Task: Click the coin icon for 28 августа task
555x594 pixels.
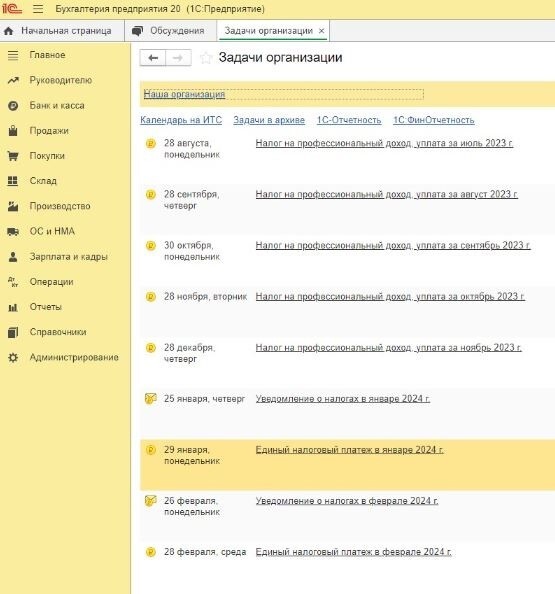Action: tap(151, 144)
